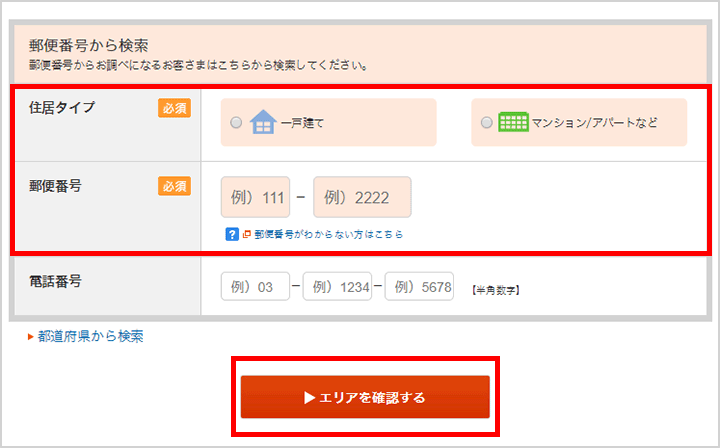
Task: Click the 必須 badge next to 住居タイプ
Action: (174, 108)
